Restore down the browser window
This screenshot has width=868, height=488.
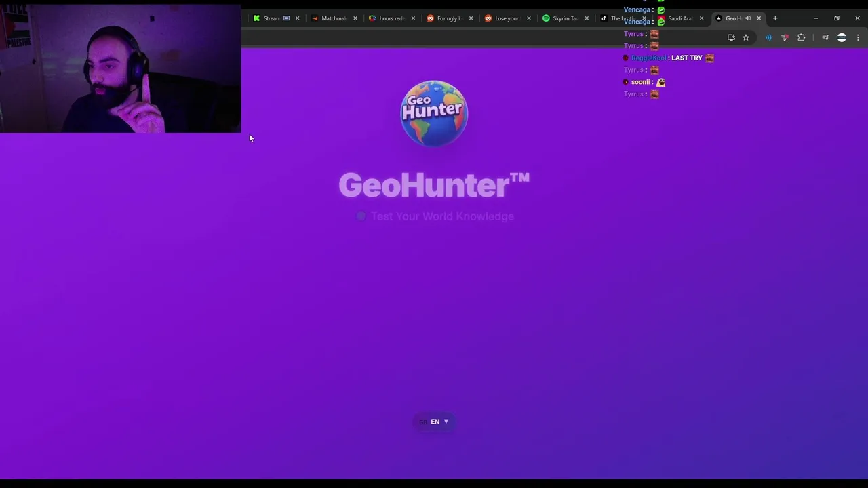click(837, 18)
